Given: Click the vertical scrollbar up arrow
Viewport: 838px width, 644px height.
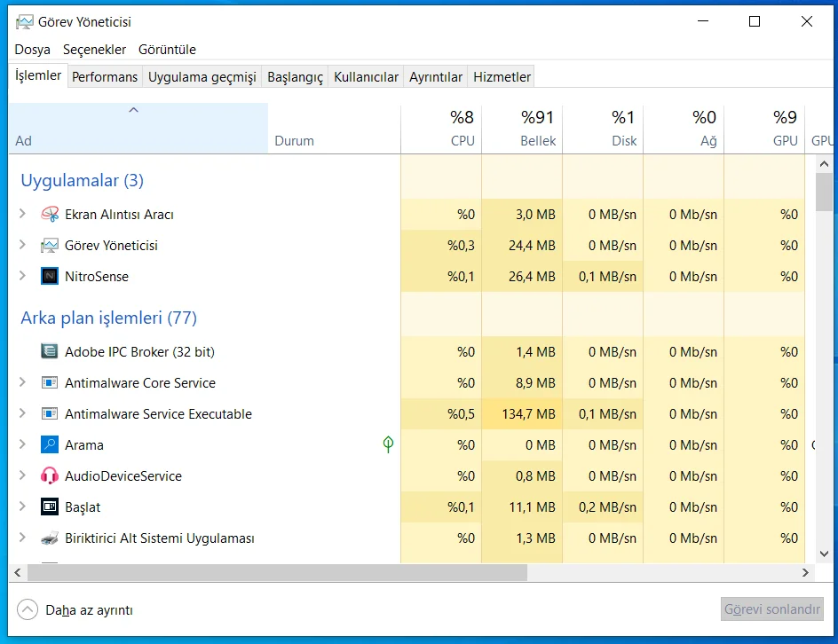Looking at the screenshot, I should (x=824, y=164).
